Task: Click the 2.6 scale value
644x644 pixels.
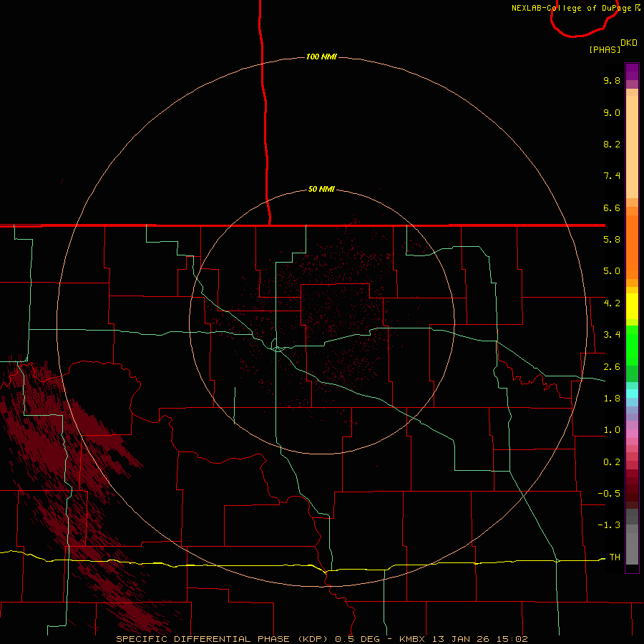Action: [x=612, y=367]
